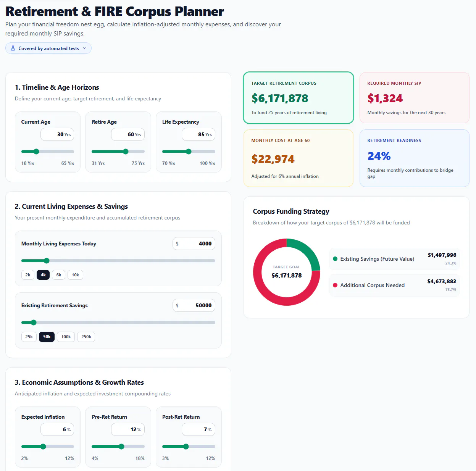This screenshot has height=471, width=476.
Task: Click the 24% readiness value
Action: pyautogui.click(x=379, y=156)
